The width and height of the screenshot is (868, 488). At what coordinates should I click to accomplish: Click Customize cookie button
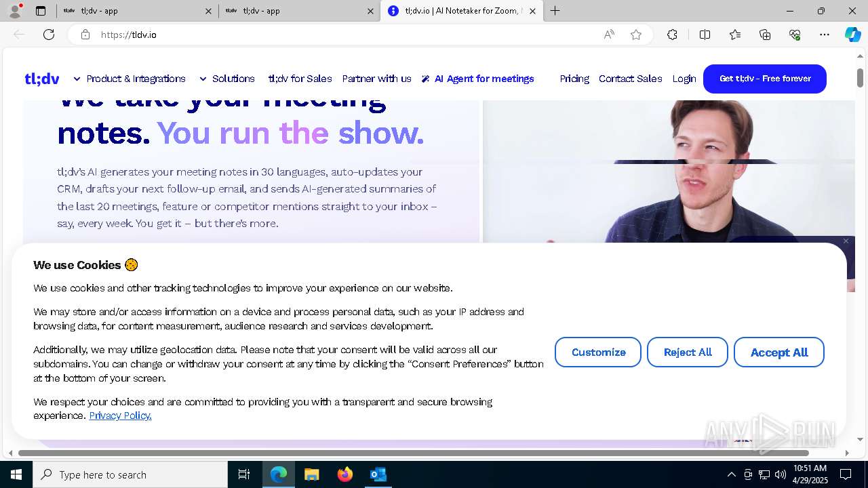tap(598, 352)
